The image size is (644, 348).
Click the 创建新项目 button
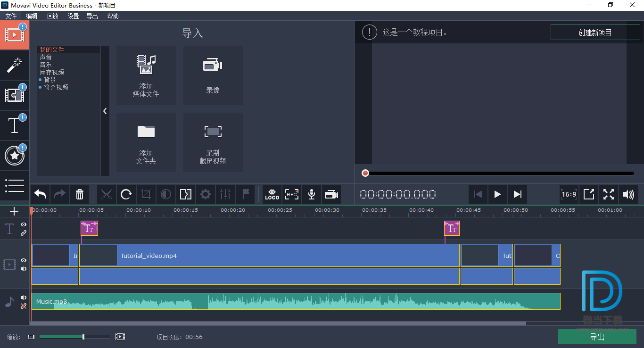point(595,33)
